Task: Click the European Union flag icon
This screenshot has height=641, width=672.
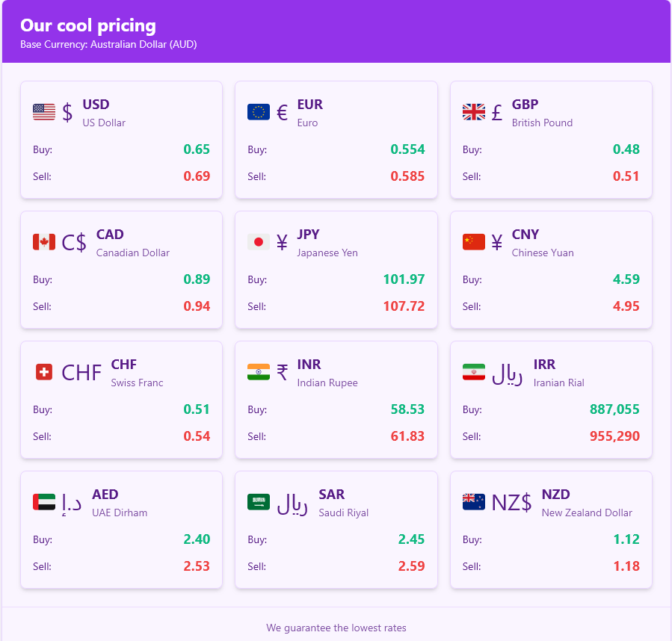Action: pyautogui.click(x=259, y=112)
